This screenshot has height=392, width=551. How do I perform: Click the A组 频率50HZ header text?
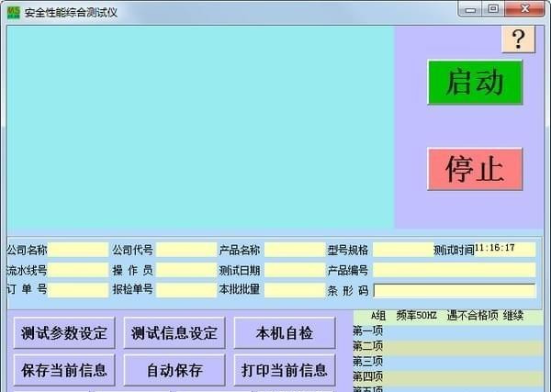click(404, 316)
